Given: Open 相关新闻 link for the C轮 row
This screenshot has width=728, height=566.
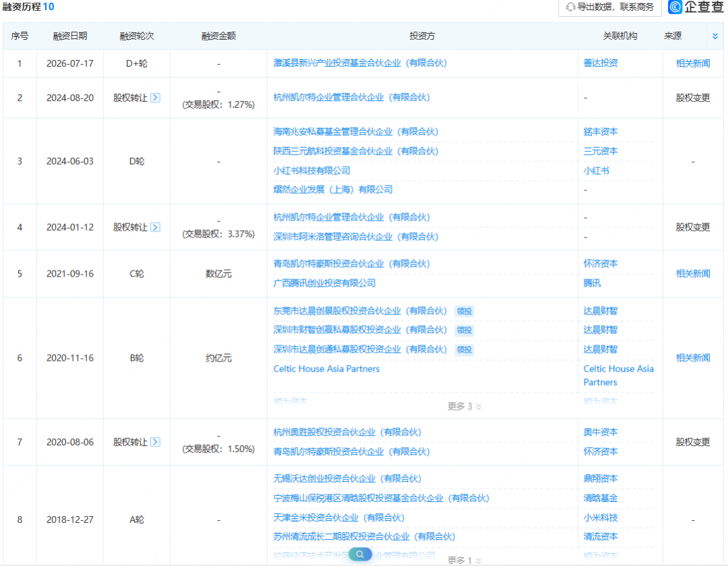Looking at the screenshot, I should (693, 274).
